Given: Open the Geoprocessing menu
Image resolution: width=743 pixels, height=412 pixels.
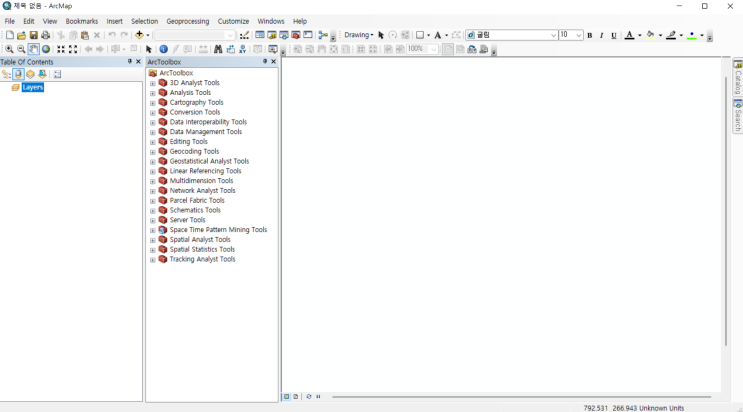Looking at the screenshot, I should tap(188, 21).
